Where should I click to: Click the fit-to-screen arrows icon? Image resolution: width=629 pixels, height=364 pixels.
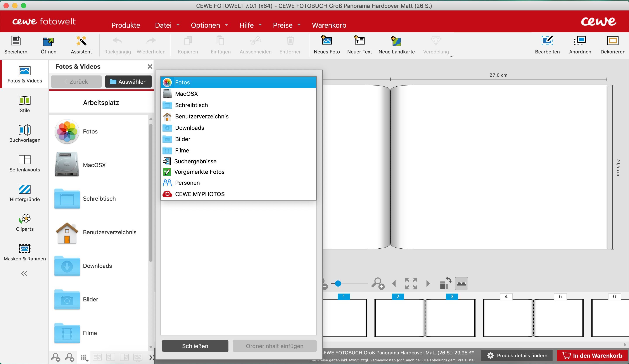click(x=411, y=284)
